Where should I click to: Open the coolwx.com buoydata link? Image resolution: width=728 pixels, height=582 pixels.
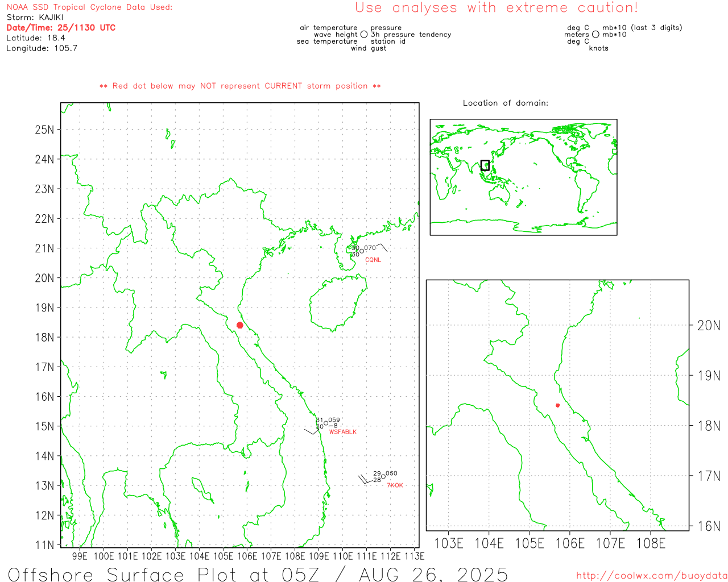tap(652, 576)
